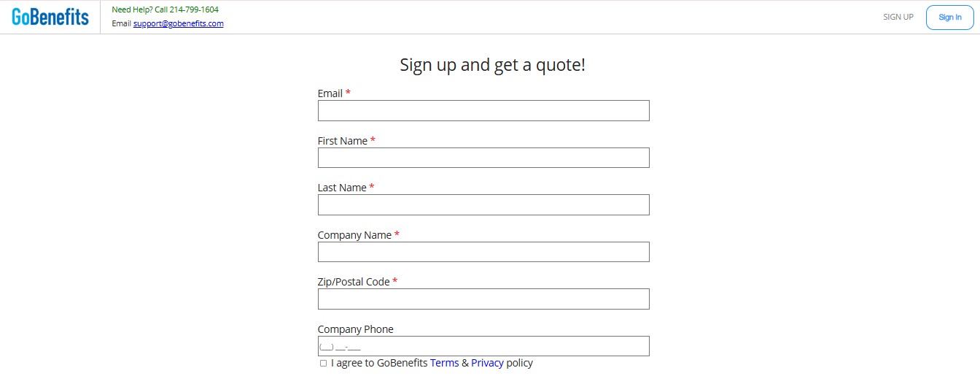
Task: Click into the First Name field
Action: point(483,158)
